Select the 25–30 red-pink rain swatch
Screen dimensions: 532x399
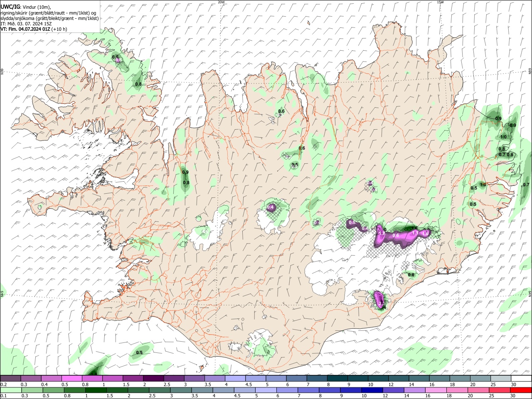coord(500,390)
